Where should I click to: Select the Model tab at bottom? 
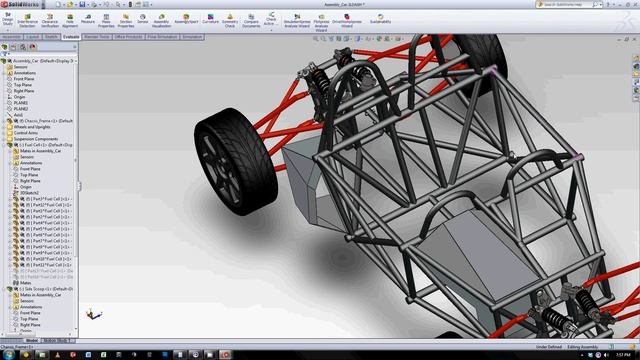tap(31, 340)
